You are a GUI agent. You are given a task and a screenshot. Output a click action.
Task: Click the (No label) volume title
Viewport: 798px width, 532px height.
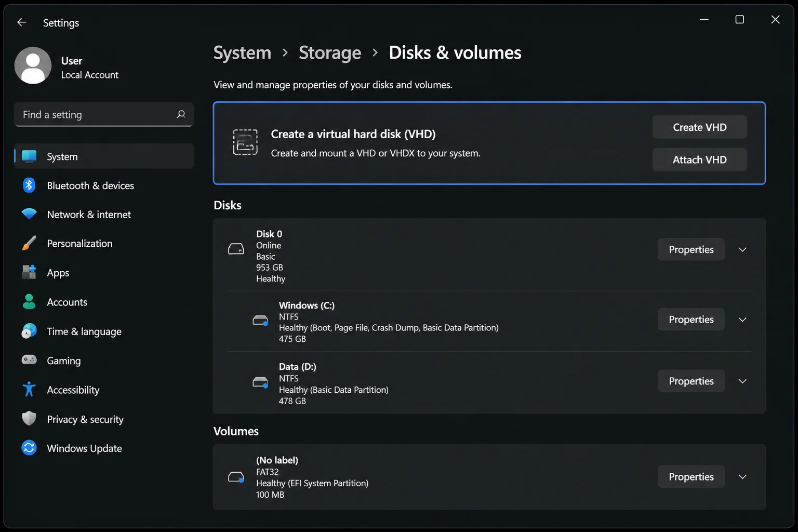pyautogui.click(x=277, y=460)
